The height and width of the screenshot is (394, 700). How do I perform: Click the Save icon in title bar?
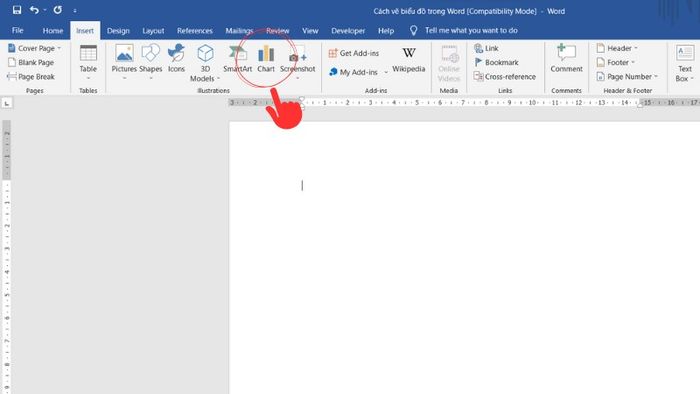coord(17,10)
